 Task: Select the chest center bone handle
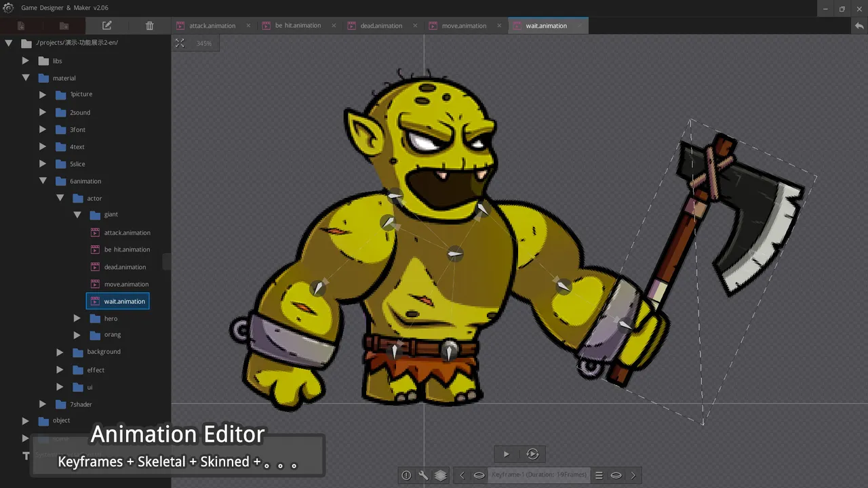[x=455, y=254]
